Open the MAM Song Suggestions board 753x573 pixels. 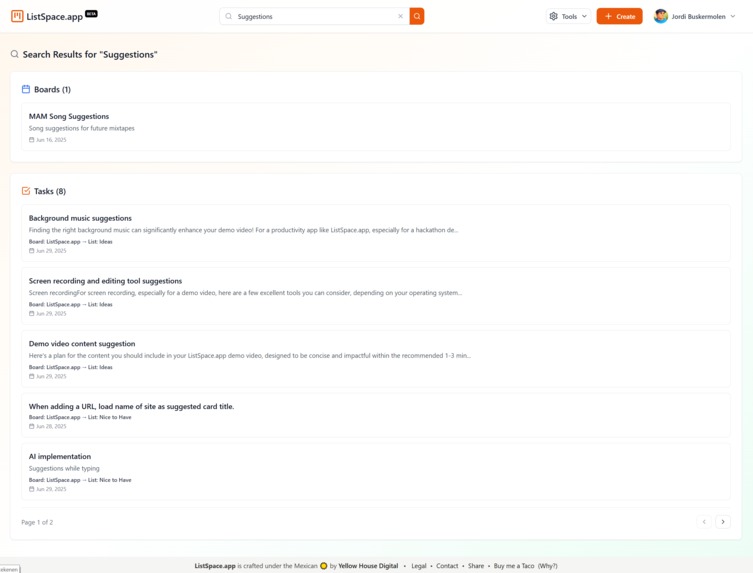376,127
